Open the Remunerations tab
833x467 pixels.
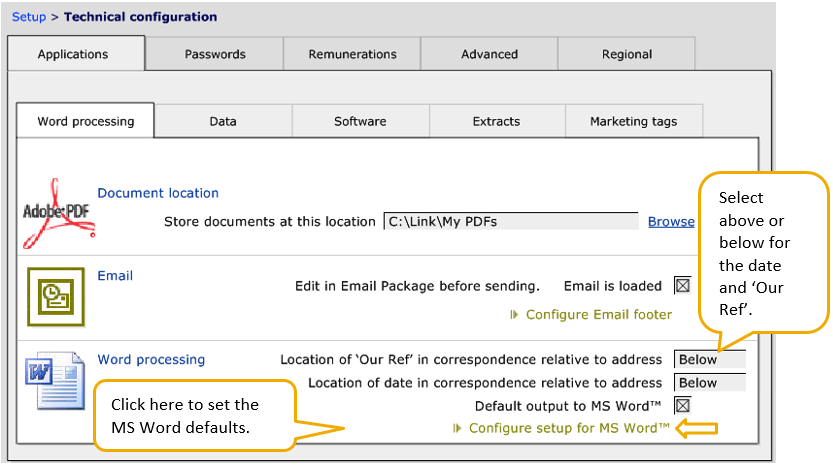coord(352,54)
